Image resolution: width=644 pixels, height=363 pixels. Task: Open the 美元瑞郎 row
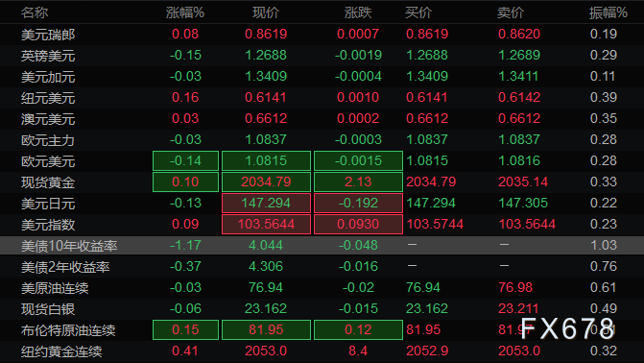[x=322, y=35]
